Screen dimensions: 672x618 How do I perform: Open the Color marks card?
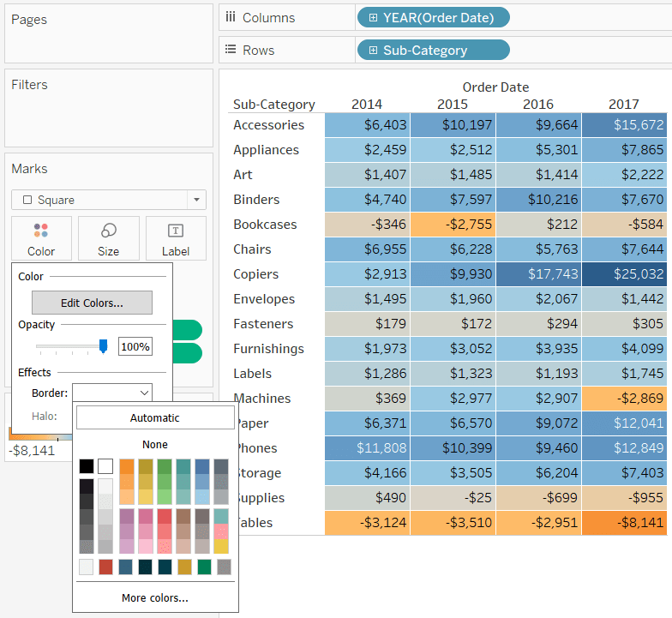click(41, 238)
